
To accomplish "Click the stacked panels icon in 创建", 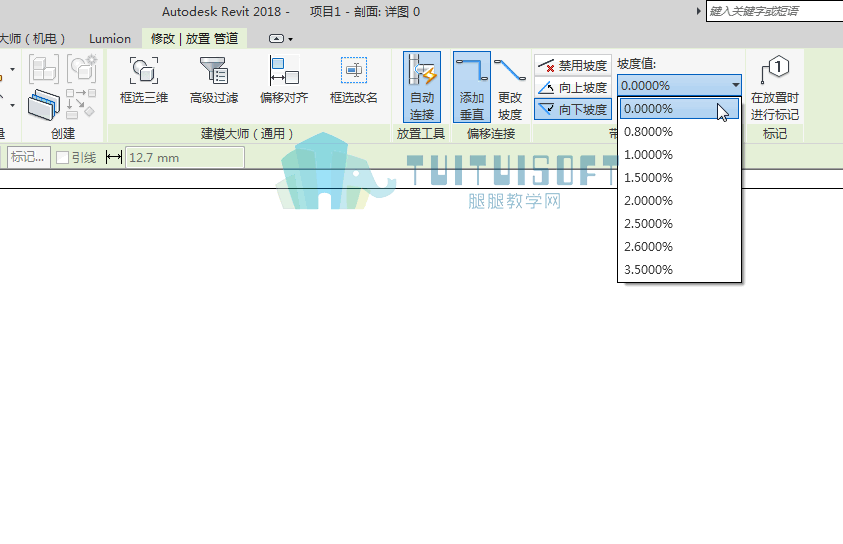I will [x=44, y=105].
